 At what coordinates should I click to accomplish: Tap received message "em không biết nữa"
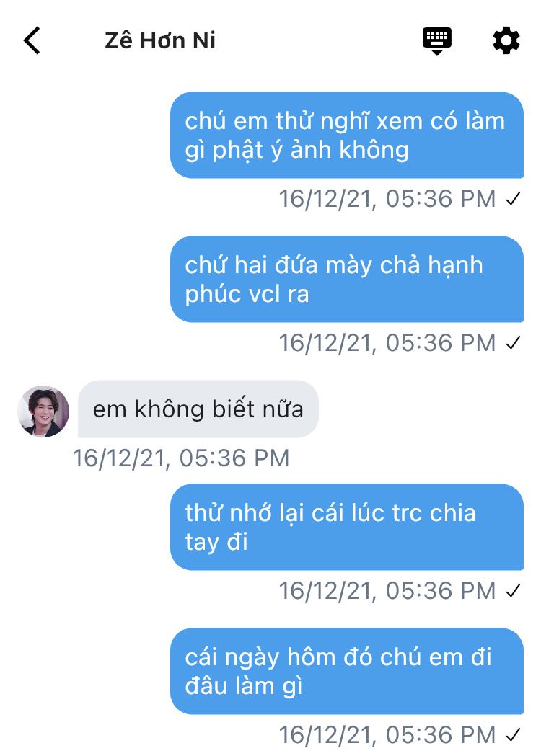[198, 409]
